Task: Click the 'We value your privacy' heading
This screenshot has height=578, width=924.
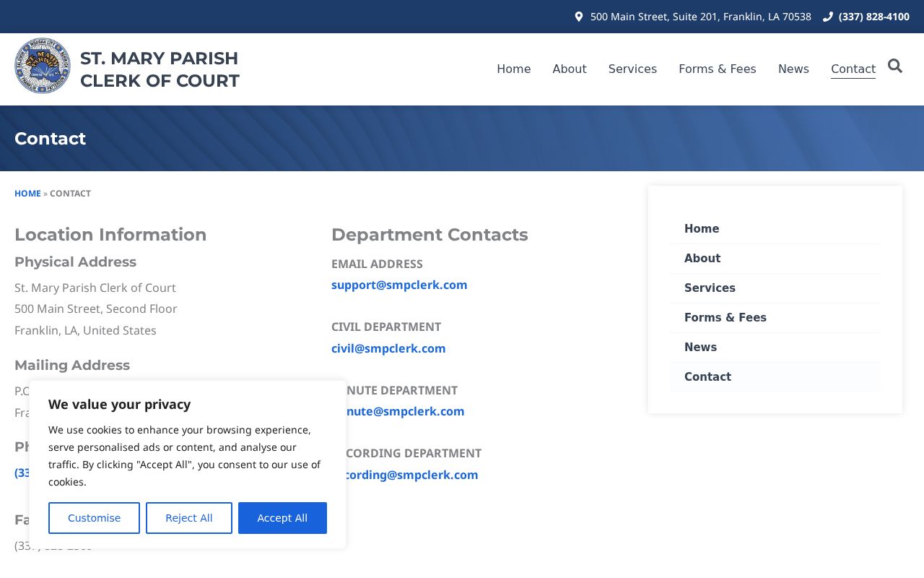Action: [120, 405]
